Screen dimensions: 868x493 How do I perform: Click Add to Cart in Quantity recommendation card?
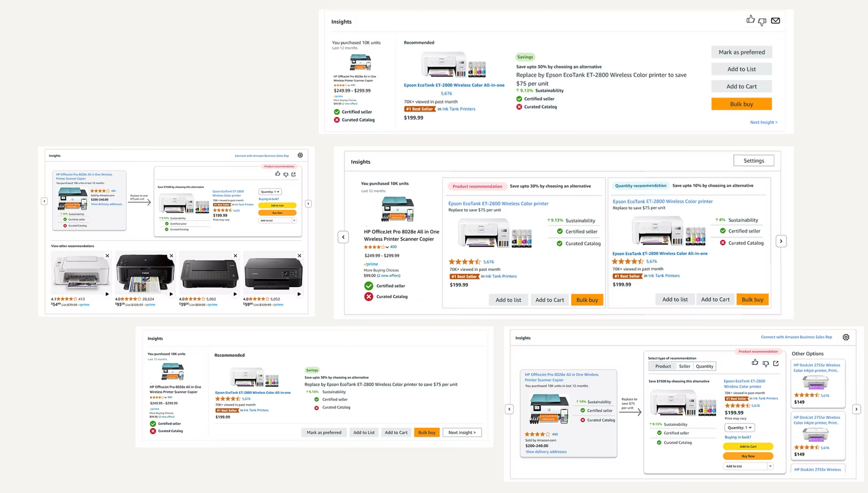pos(715,299)
